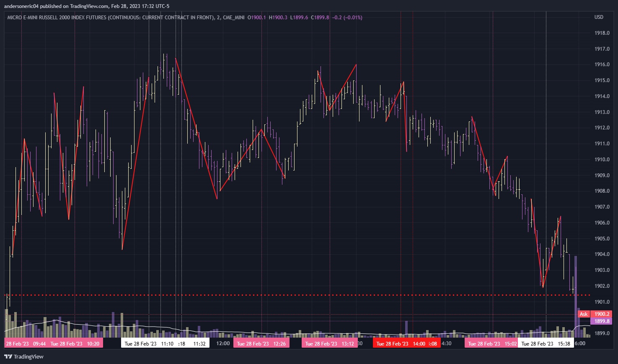Click the purple last price label 1899.8
Image resolution: width=618 pixels, height=364 pixels.
(x=602, y=321)
